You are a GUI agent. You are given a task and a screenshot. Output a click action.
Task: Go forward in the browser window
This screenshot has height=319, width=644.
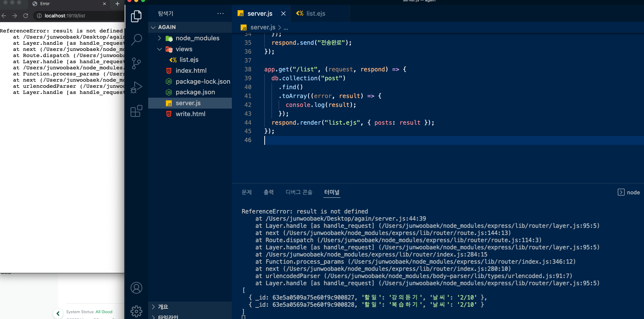15,16
